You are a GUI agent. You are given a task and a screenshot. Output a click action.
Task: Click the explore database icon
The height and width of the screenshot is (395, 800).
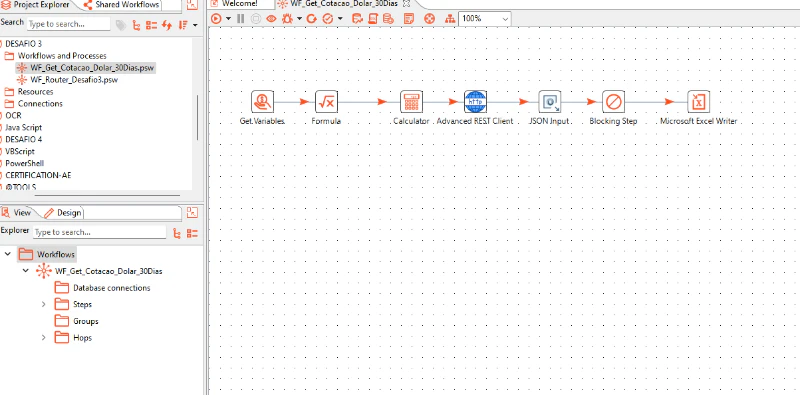coord(388,19)
